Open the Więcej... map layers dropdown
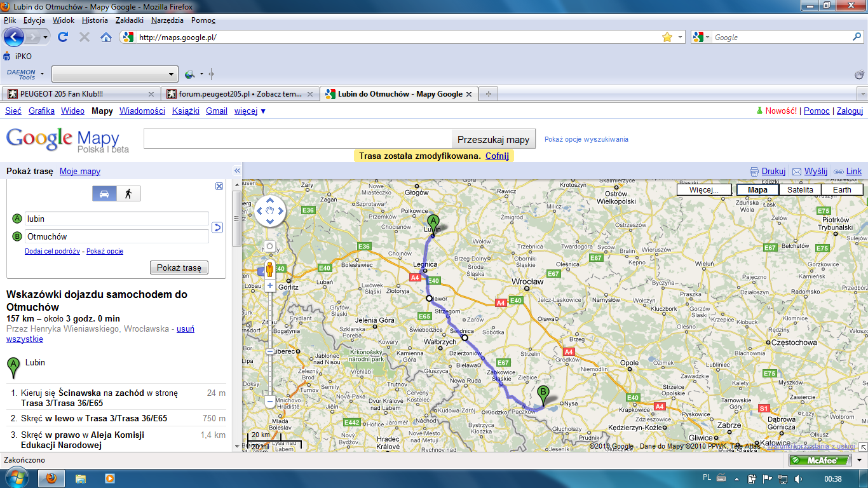Screen dimensions: 868x488 click(x=703, y=190)
